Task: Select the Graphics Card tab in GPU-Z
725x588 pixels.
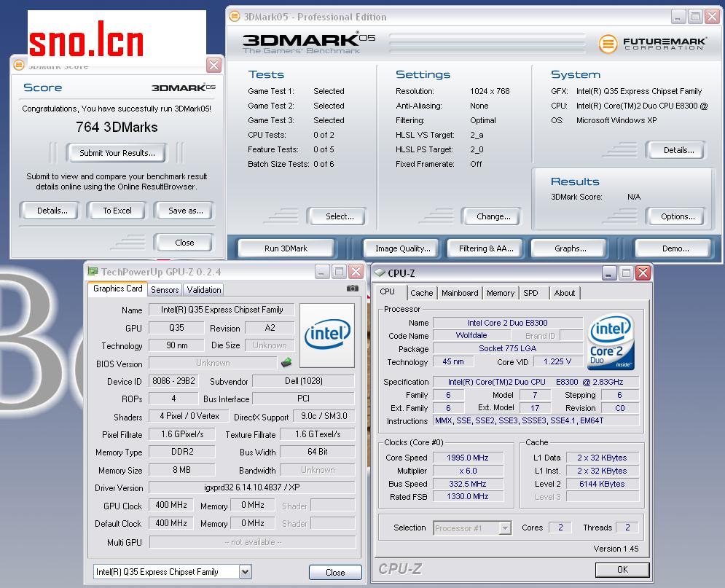Action: tap(117, 289)
